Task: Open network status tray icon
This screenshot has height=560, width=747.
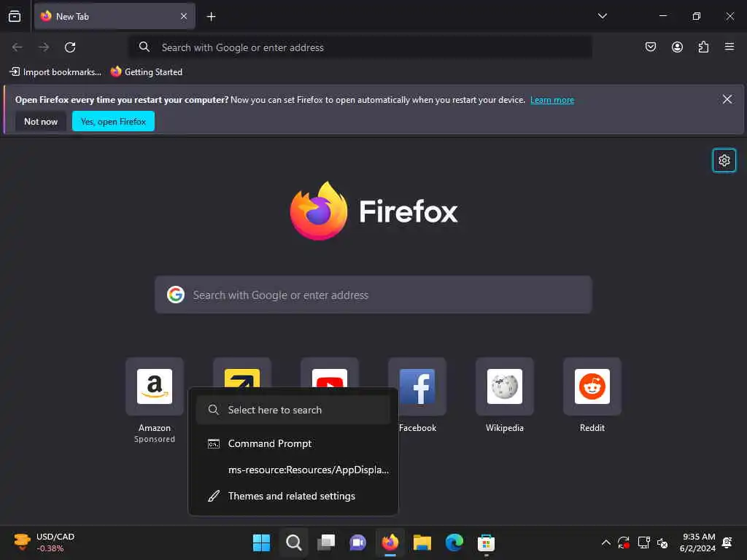Action: [x=643, y=542]
